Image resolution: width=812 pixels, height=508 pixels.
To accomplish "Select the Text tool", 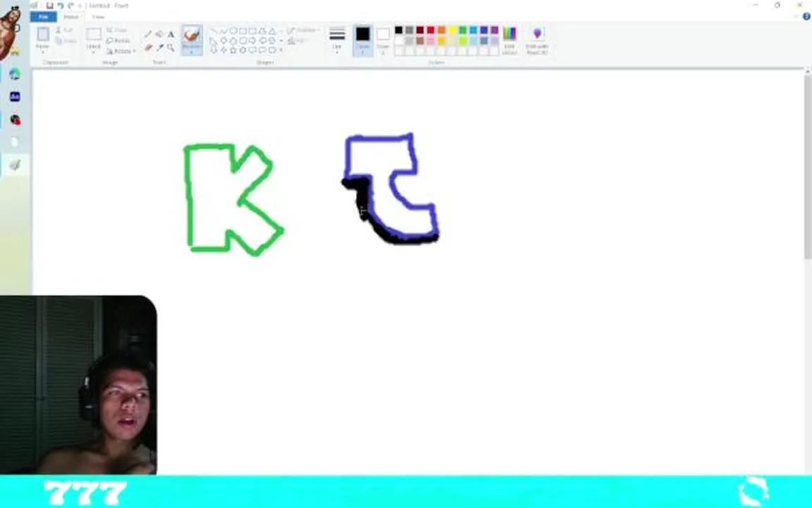I will click(x=171, y=34).
